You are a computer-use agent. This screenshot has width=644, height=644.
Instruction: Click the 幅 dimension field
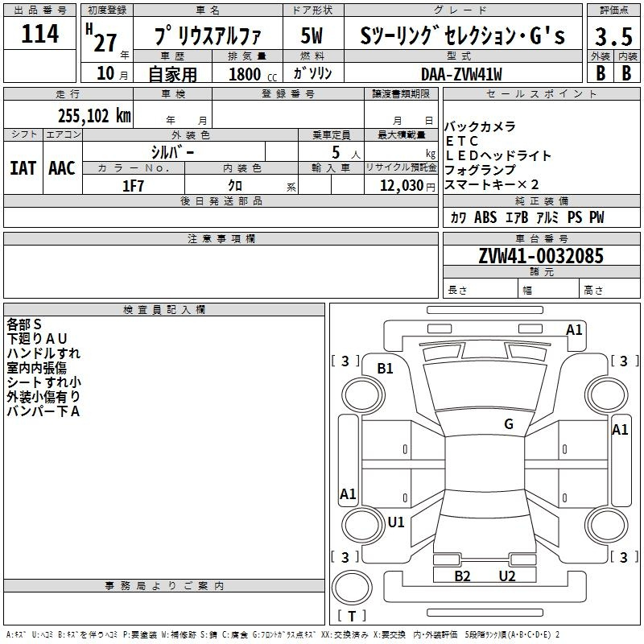549,290
